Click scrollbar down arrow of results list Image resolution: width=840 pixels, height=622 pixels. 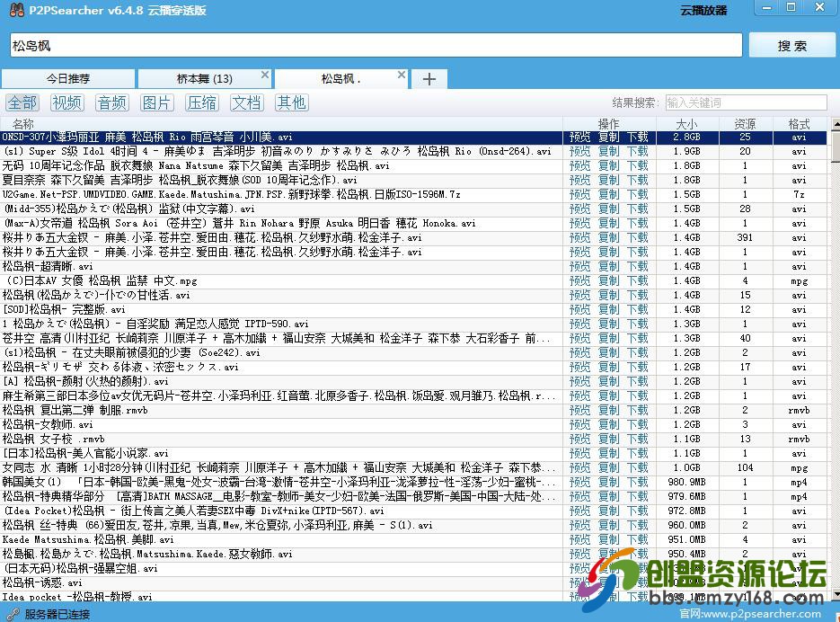pyautogui.click(x=836, y=595)
